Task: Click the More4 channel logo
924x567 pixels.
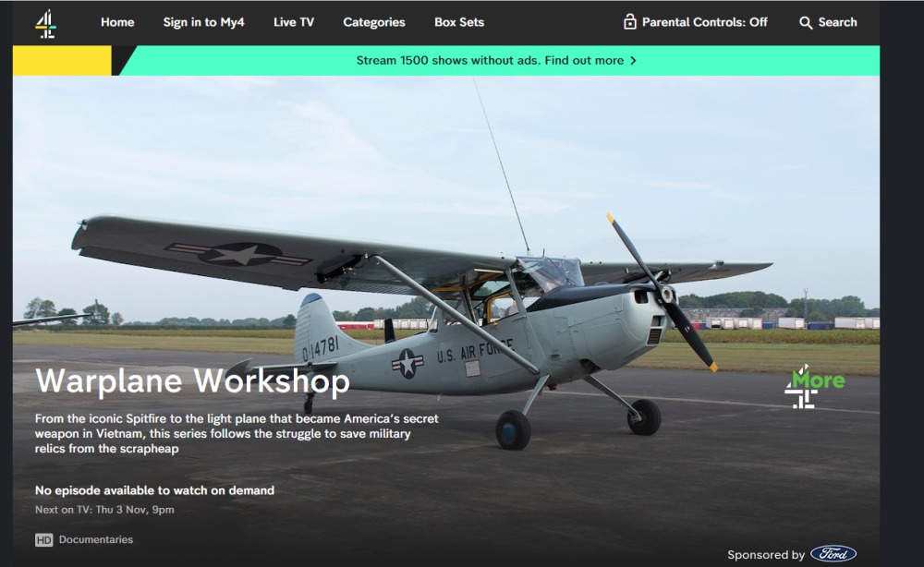Action: (814, 386)
